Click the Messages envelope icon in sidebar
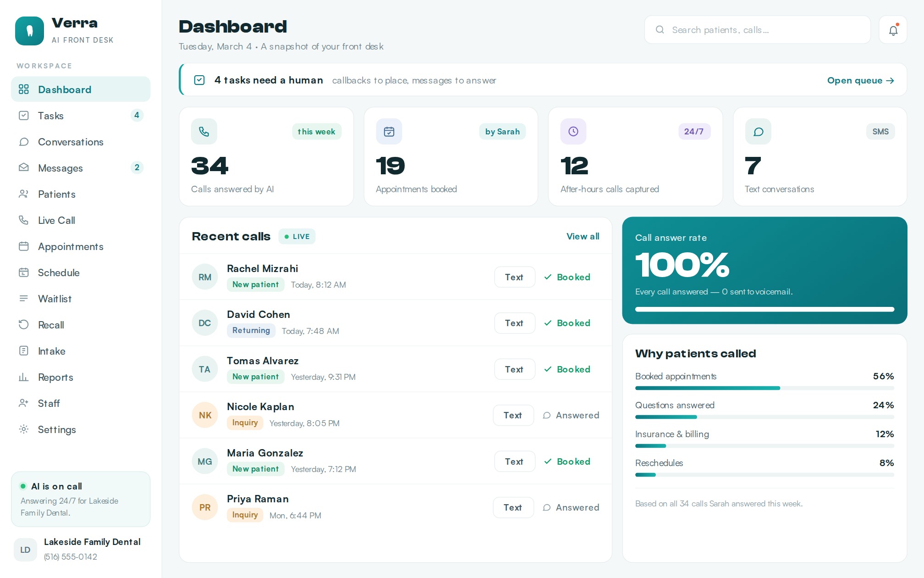 point(24,168)
